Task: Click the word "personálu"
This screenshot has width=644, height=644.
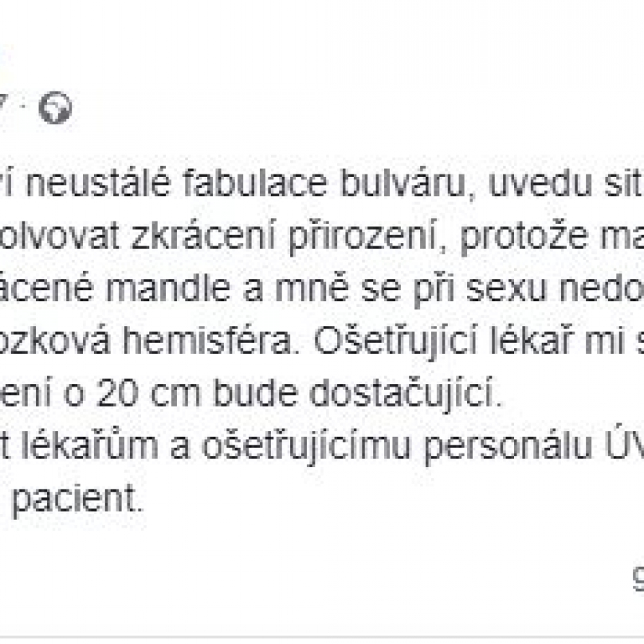Action: (x=508, y=449)
